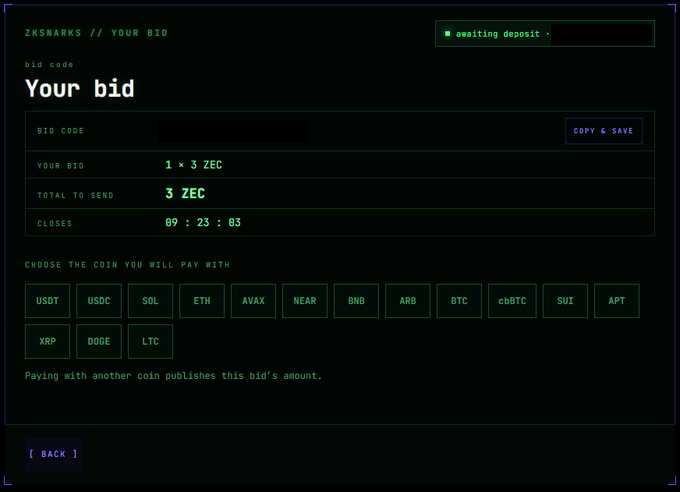The image size is (680, 492).
Task: Click the 'Paying with another coin' notice
Action: pyautogui.click(x=173, y=376)
